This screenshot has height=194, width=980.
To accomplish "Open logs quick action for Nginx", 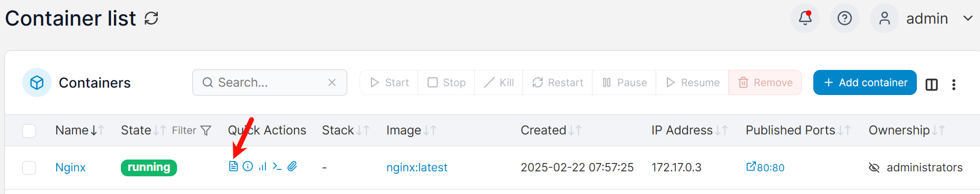I will coord(233,166).
